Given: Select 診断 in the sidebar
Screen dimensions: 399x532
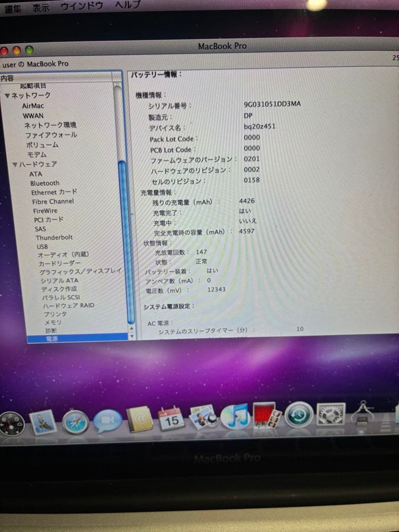Looking at the screenshot, I should pyautogui.click(x=51, y=331).
